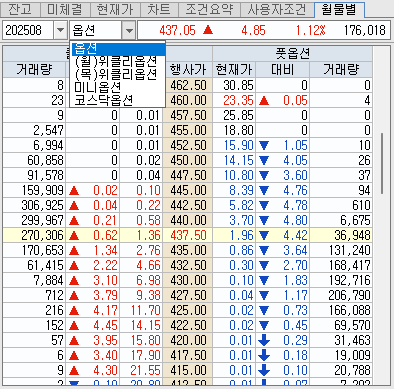Screen dimensions: 394x389
Task: Choose (목)위클리옵션 from the list
Action: [x=118, y=74]
